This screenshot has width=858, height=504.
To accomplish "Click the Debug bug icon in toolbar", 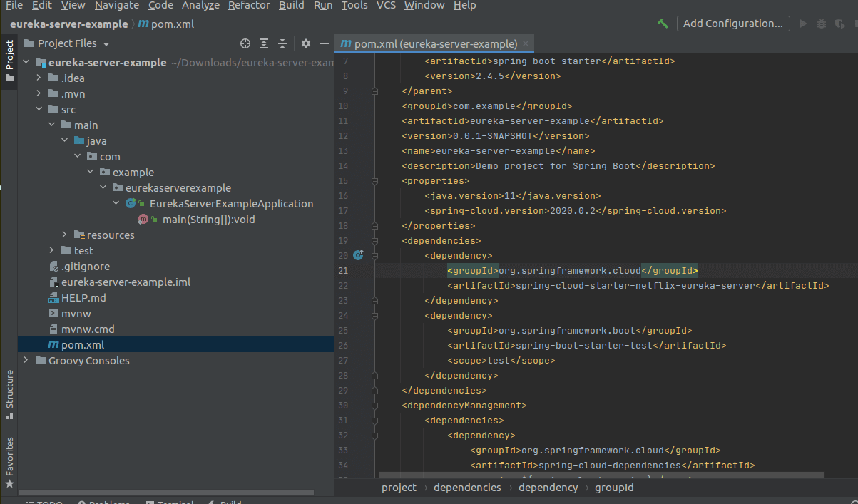I will click(x=821, y=24).
